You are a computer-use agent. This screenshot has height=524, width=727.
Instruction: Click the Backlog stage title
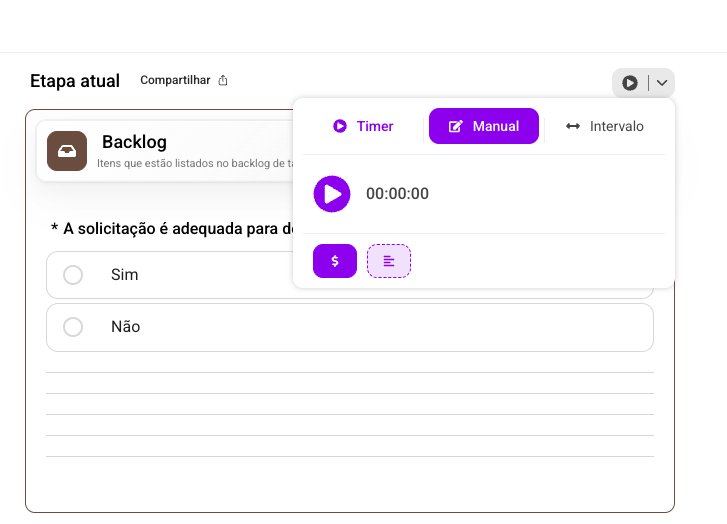[134, 142]
